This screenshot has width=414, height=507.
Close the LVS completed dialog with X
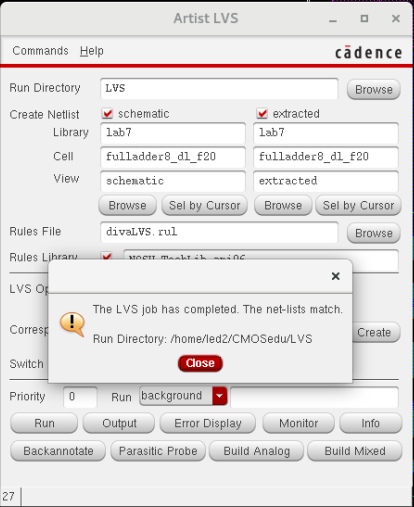pos(336,276)
